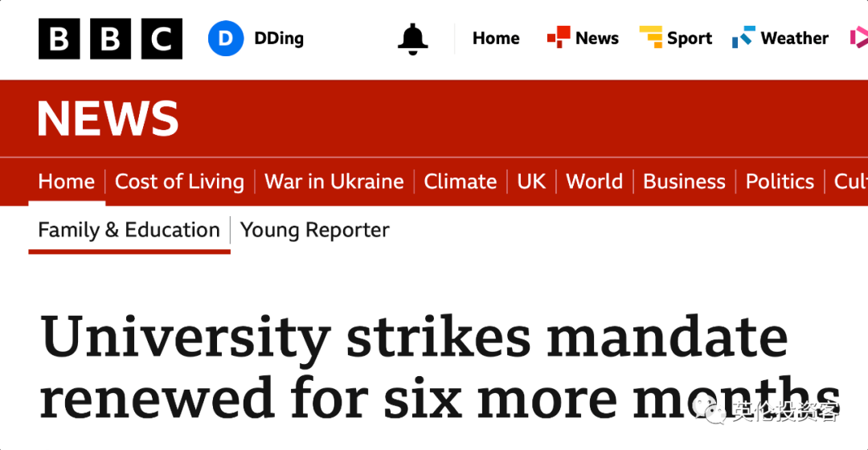Select the Family & Education sub-tab

click(x=129, y=230)
